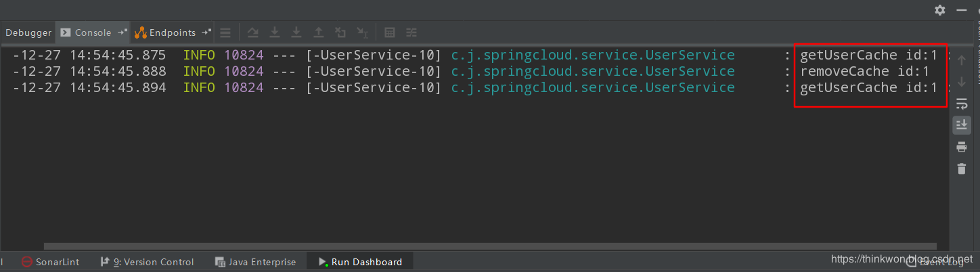Clear console with trash can icon
The width and height of the screenshot is (980, 272).
point(961,168)
